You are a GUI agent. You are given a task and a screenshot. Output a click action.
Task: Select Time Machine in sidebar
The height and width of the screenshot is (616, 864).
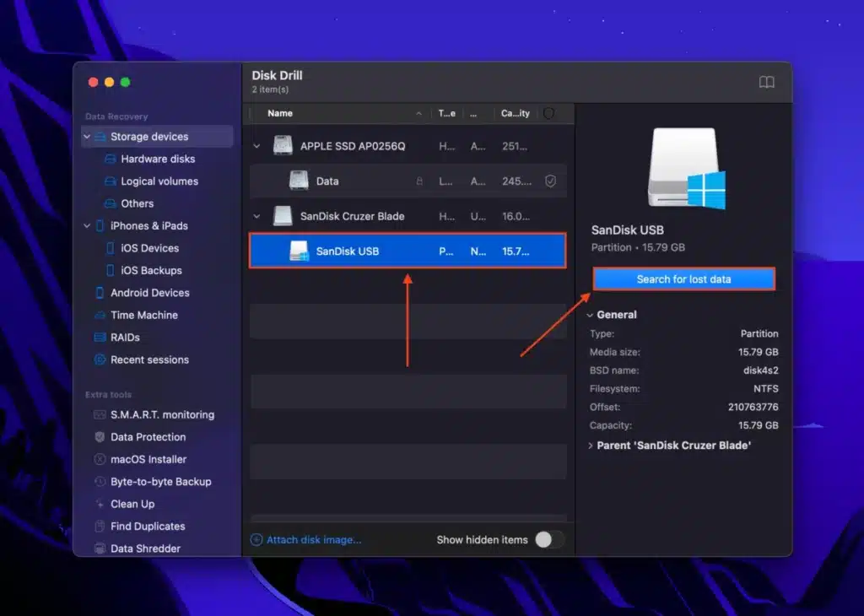144,315
